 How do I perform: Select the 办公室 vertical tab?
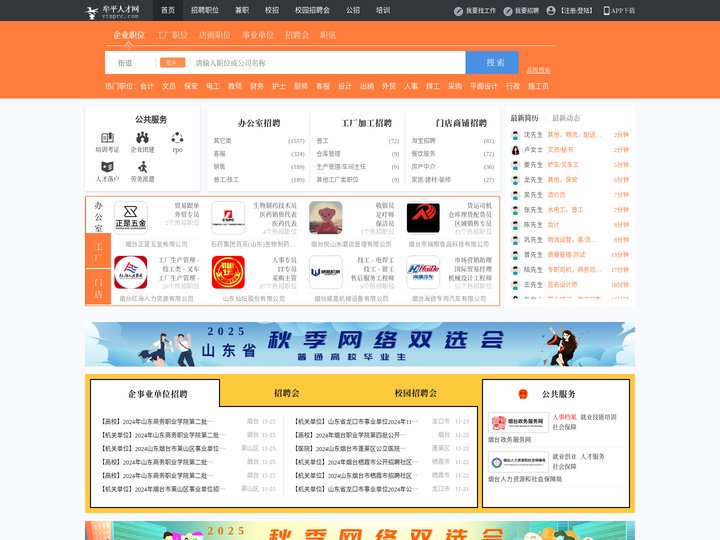coord(98,216)
